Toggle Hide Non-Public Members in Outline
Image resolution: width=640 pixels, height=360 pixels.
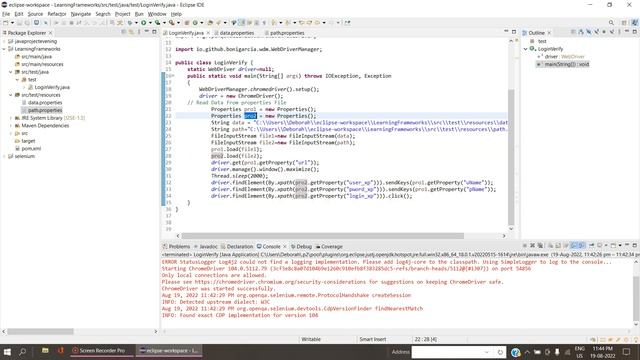pos(604,32)
